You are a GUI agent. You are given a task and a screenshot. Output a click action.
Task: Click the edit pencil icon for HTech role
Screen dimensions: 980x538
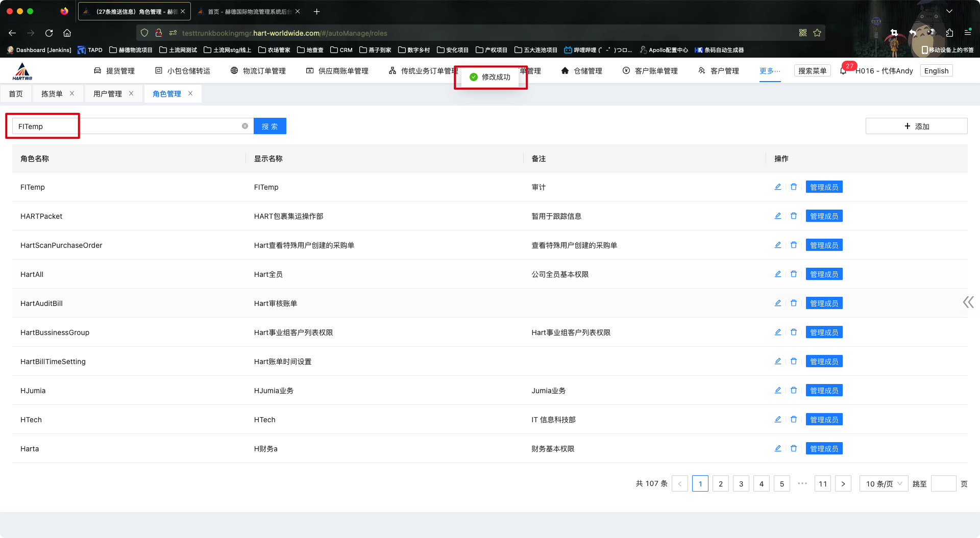(x=778, y=420)
